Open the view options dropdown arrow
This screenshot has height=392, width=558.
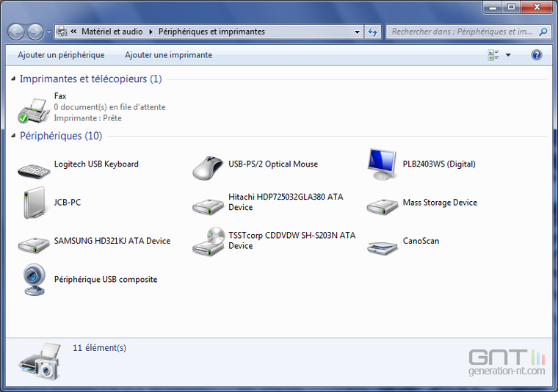click(x=508, y=55)
